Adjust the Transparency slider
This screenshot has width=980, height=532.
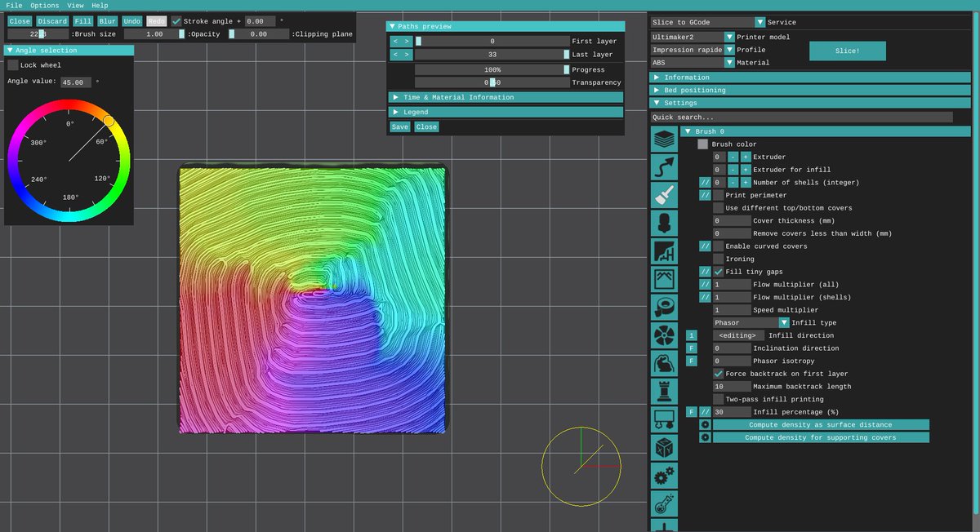tap(492, 82)
